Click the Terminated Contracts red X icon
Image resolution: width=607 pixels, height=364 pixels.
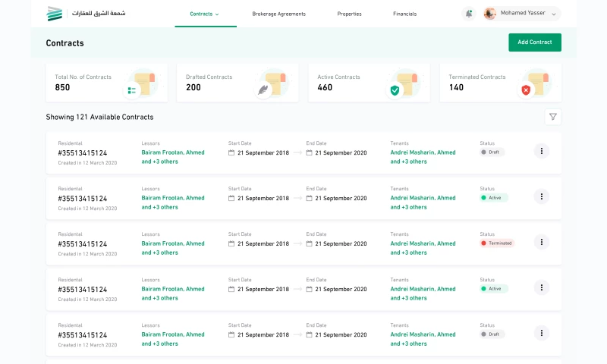click(x=526, y=90)
